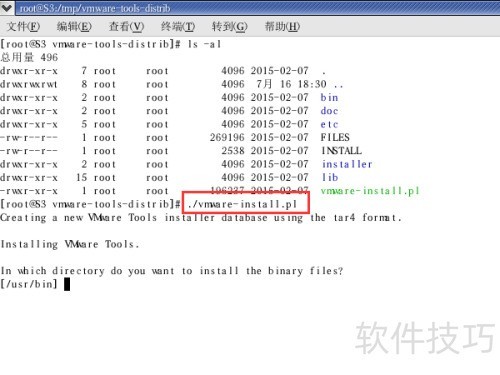Open the 帮助(H) menu

click(282, 26)
